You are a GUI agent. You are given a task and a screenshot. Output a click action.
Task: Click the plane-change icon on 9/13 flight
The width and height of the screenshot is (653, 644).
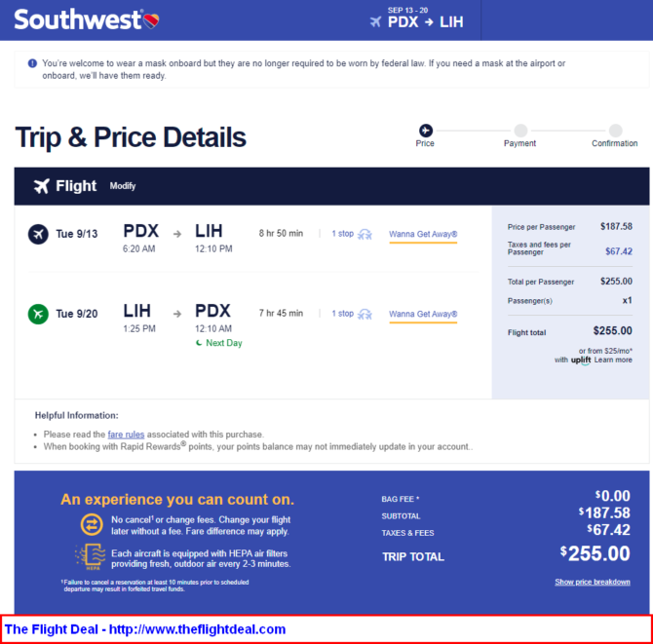click(x=365, y=235)
